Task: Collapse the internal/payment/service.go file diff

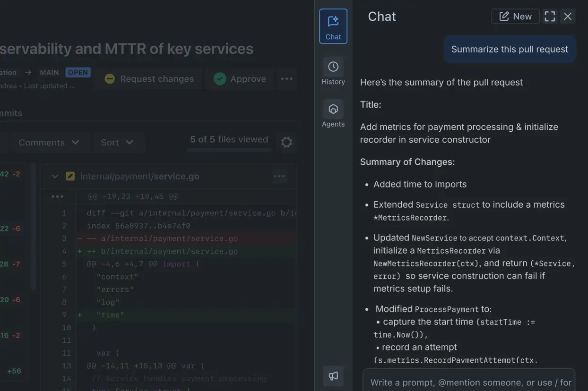Action: [55, 176]
